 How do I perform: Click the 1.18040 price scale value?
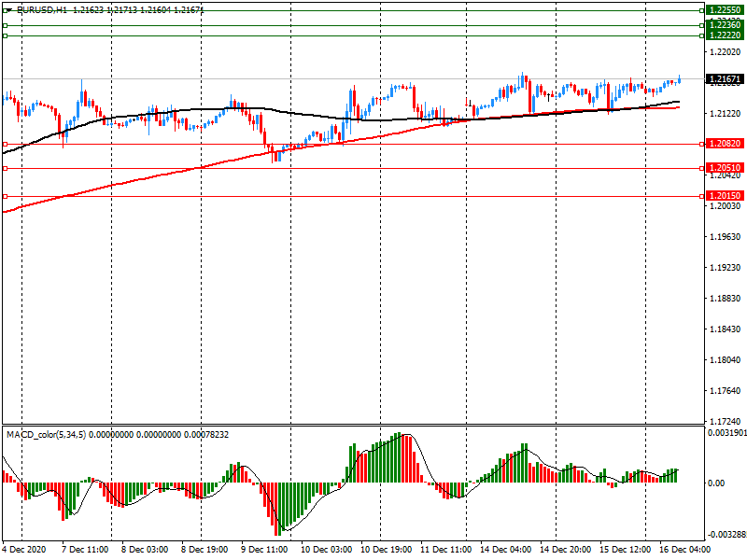[723, 360]
